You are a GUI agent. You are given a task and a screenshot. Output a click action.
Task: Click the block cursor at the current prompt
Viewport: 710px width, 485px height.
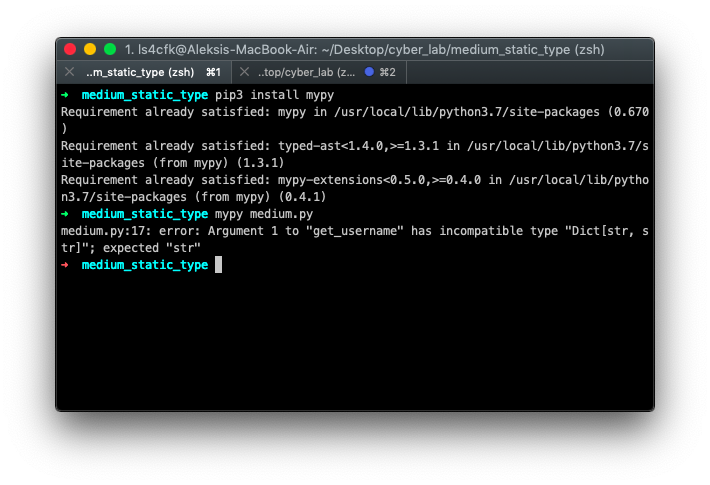coord(218,265)
